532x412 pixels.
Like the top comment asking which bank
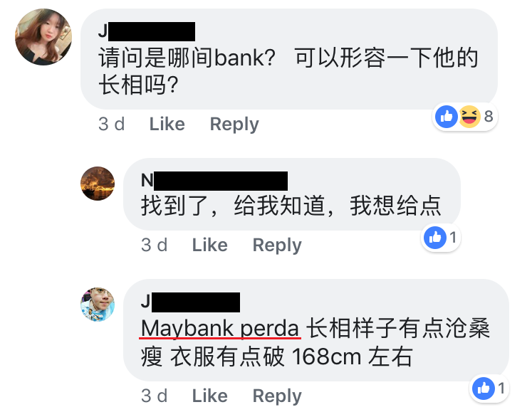pos(167,124)
